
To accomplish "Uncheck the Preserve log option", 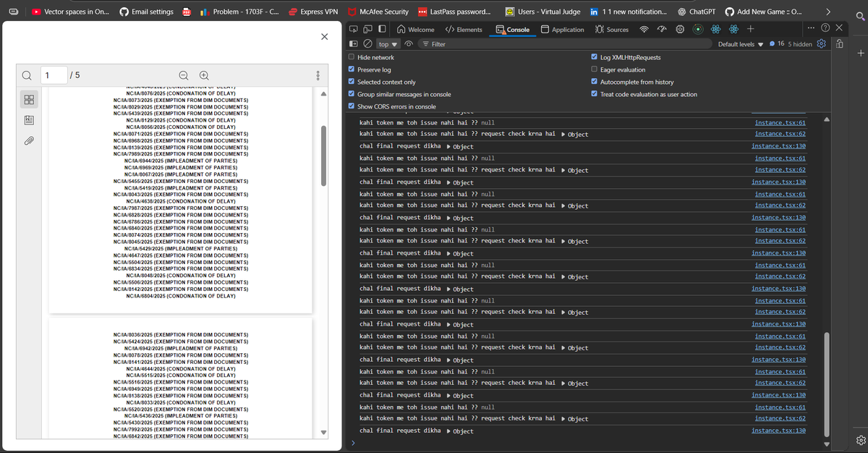I will tap(352, 69).
